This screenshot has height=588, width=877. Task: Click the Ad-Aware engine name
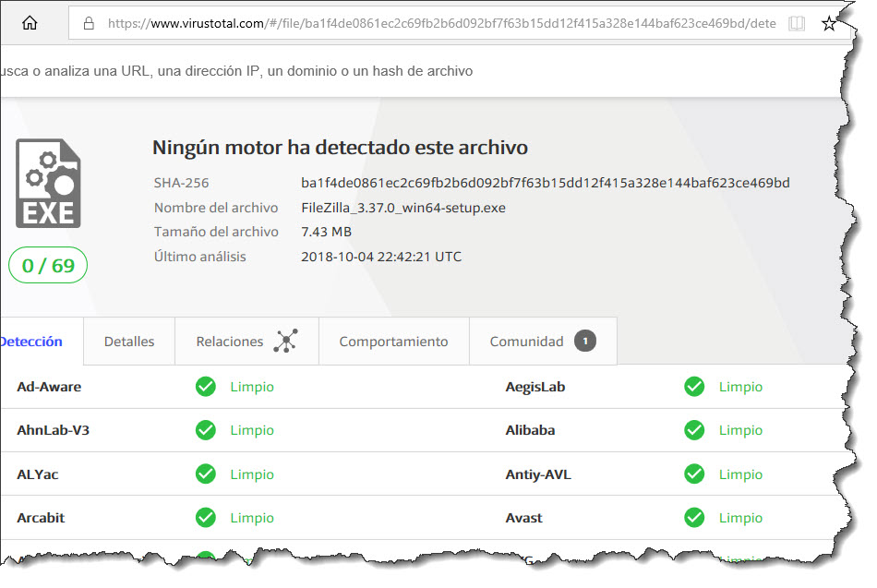(49, 387)
